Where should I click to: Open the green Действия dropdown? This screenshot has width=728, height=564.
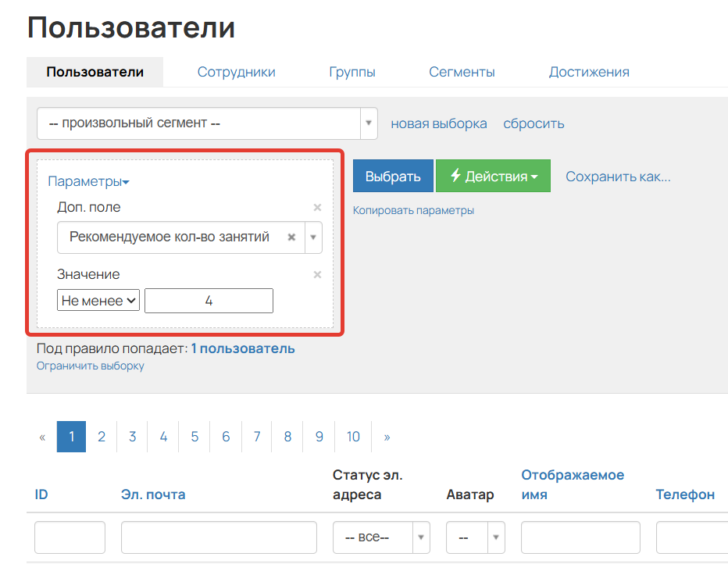[493, 175]
